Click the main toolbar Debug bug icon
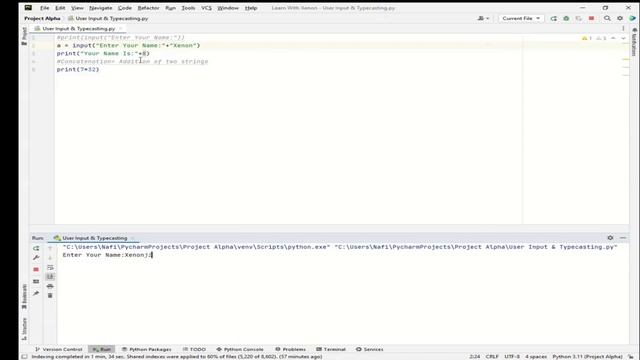This screenshot has height=360, width=640. pyautogui.click(x=566, y=18)
